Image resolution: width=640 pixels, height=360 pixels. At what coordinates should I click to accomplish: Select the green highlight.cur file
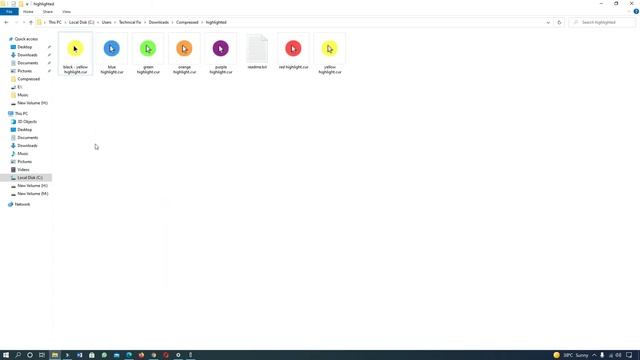pyautogui.click(x=148, y=53)
